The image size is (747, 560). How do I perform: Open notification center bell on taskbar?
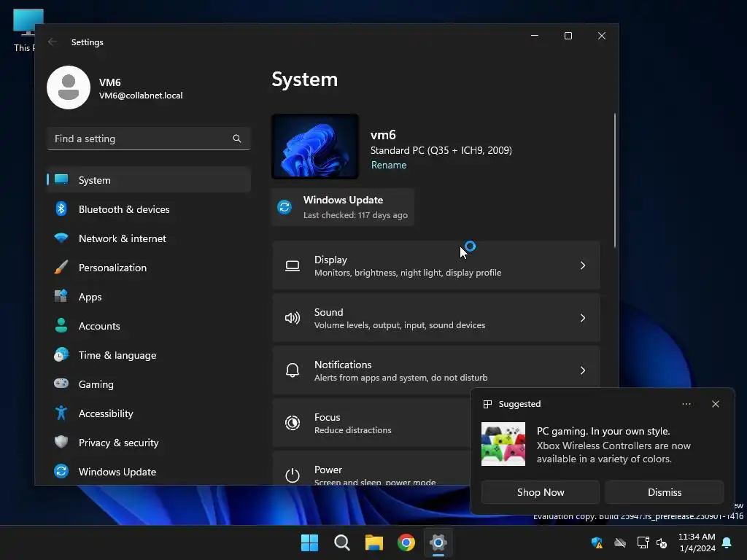[727, 542]
